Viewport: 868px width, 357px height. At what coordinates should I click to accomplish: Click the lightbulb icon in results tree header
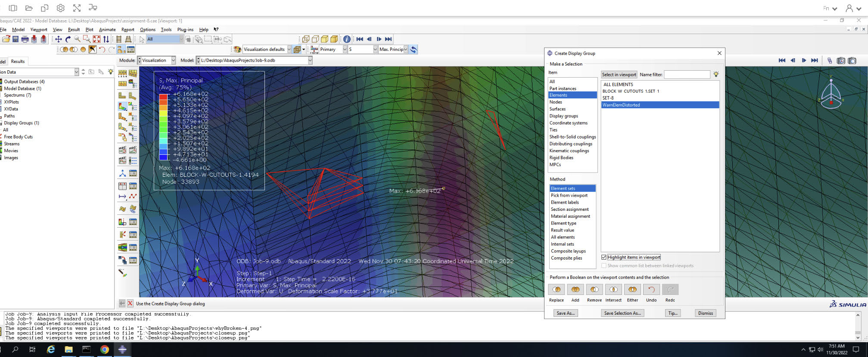pos(111,72)
